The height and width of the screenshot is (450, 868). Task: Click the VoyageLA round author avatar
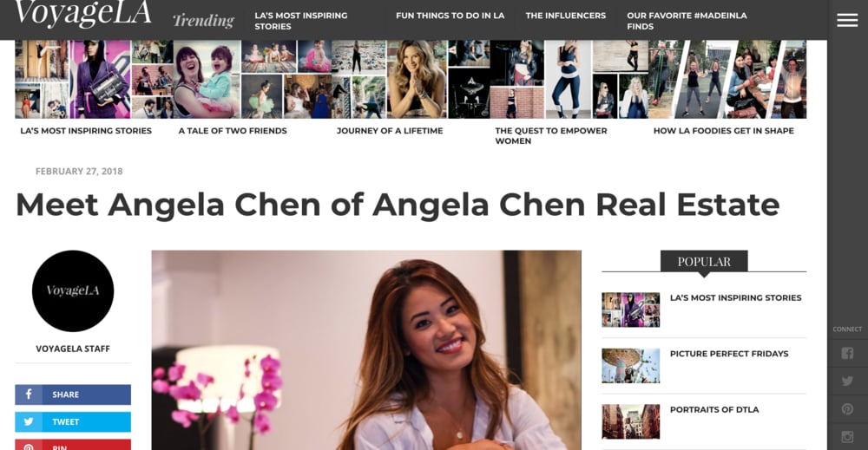pos(73,290)
